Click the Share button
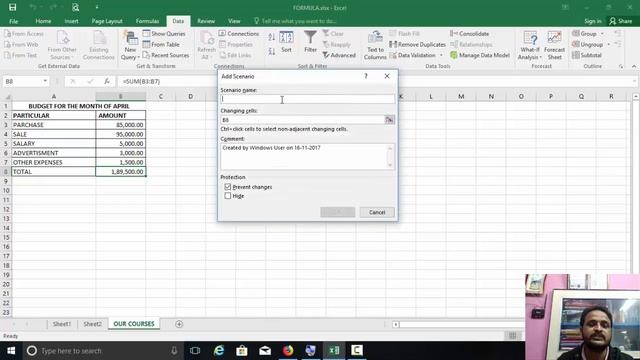This screenshot has height=360, width=640. pyautogui.click(x=621, y=21)
